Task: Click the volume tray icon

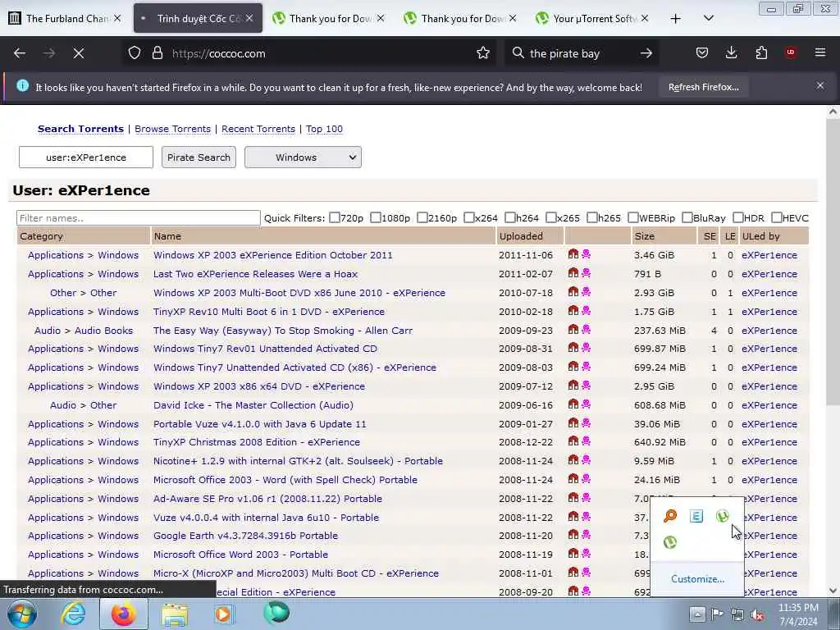Action: coord(757,614)
